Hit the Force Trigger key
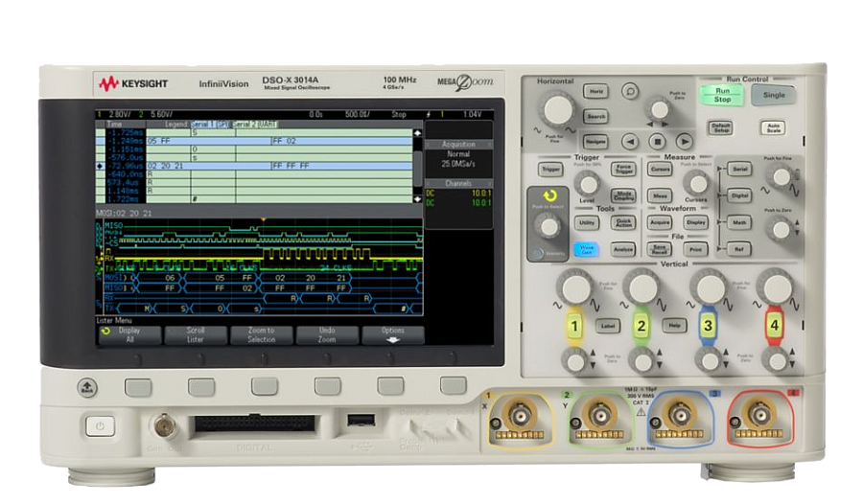Viewport: 863px width, 504px height. (x=623, y=170)
